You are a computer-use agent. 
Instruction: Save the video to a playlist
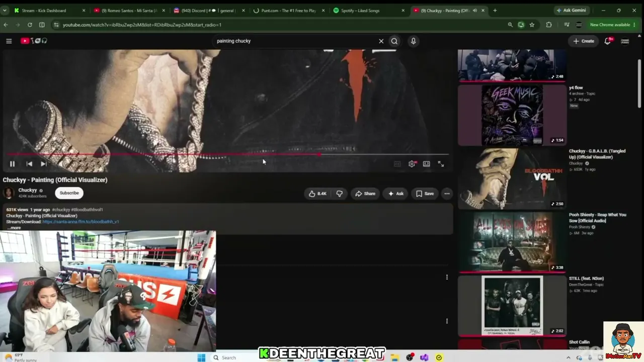pos(425,194)
